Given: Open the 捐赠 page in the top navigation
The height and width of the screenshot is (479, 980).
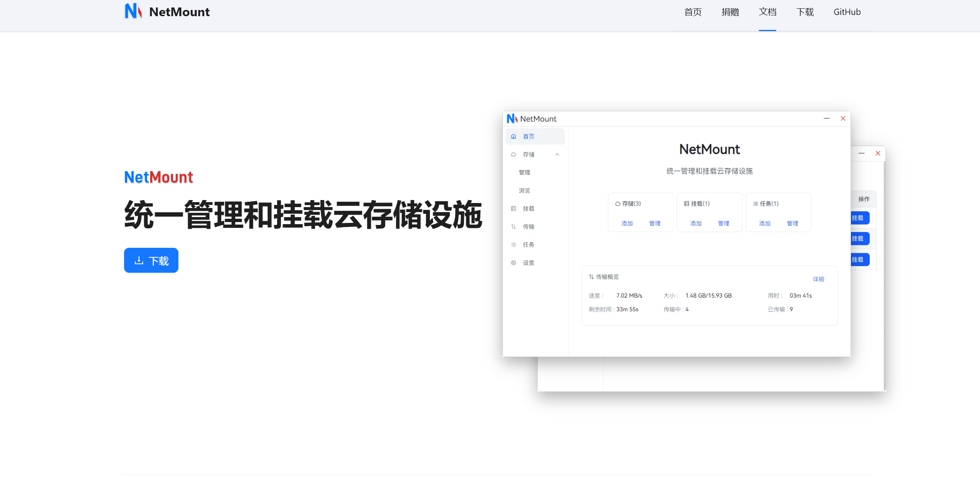Looking at the screenshot, I should click(730, 12).
